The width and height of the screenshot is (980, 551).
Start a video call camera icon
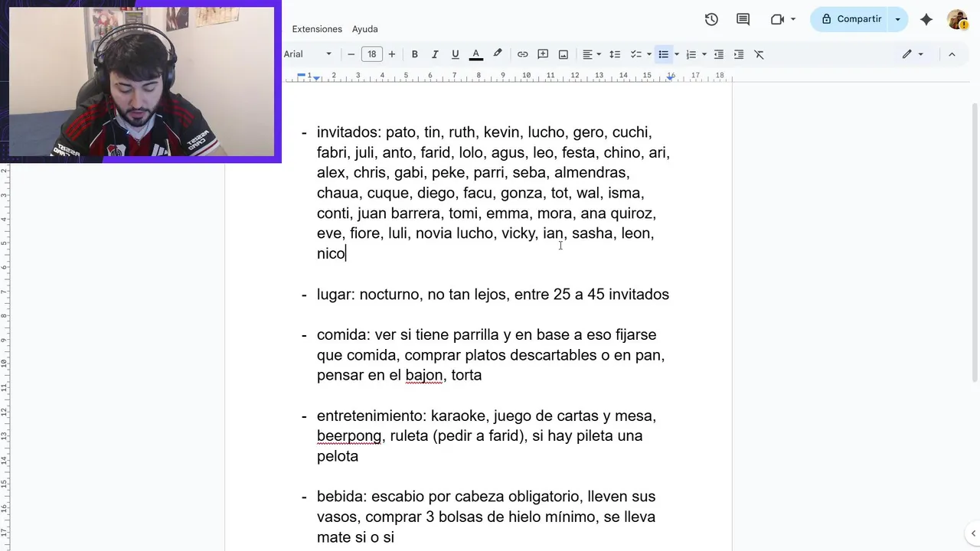[777, 19]
